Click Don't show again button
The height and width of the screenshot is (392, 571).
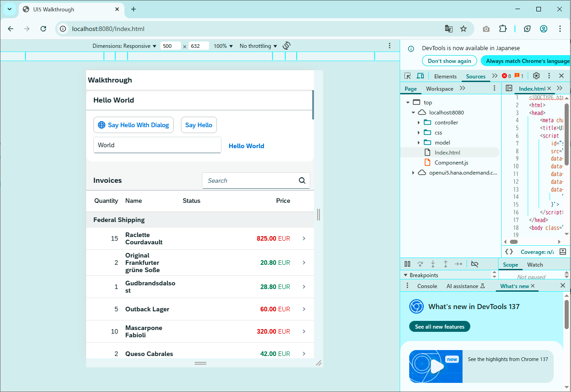click(x=449, y=61)
